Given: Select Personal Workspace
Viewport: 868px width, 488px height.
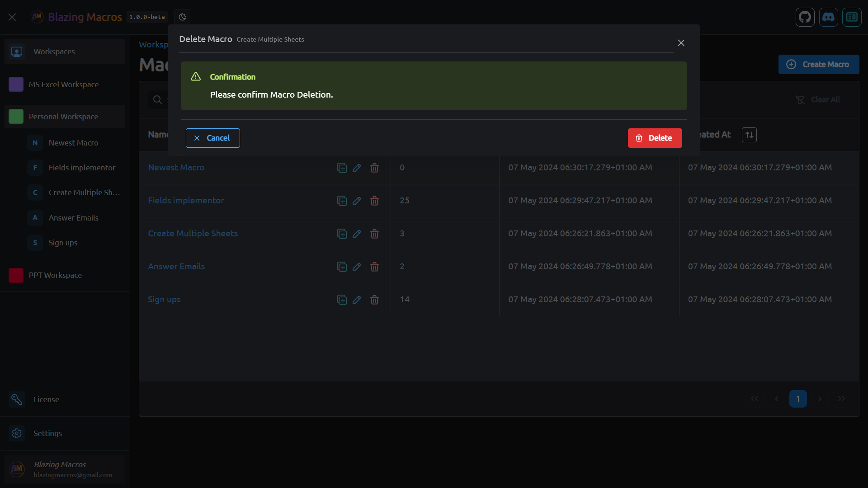Looking at the screenshot, I should (x=65, y=117).
